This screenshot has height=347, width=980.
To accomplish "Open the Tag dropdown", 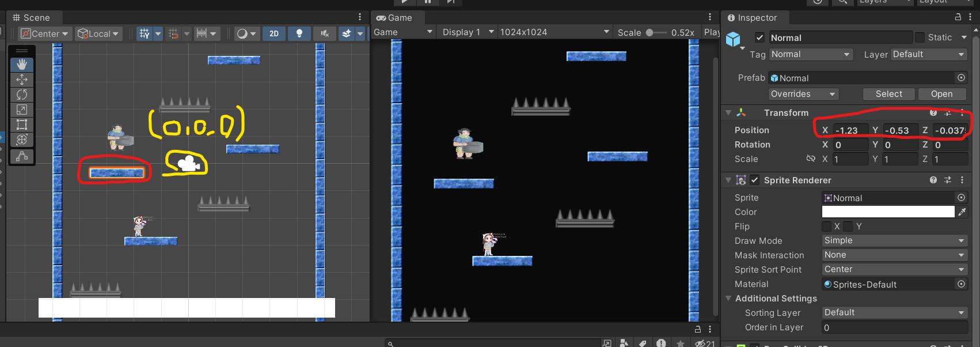I will click(x=811, y=54).
